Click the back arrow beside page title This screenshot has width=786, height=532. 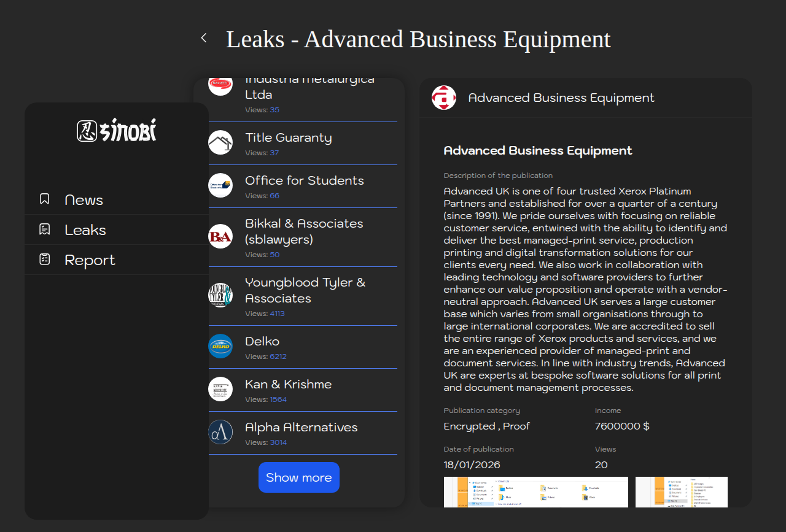click(x=204, y=38)
